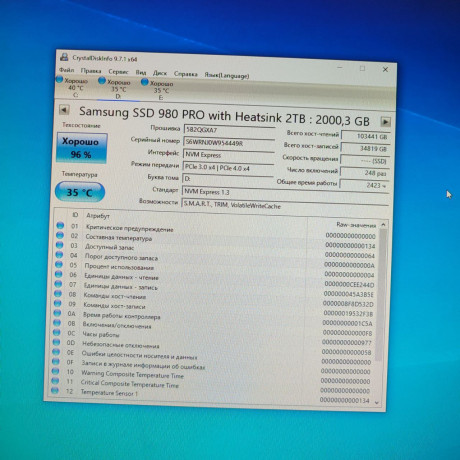
Task: Click power-on hours value 2423 ч
Action: 364,185
